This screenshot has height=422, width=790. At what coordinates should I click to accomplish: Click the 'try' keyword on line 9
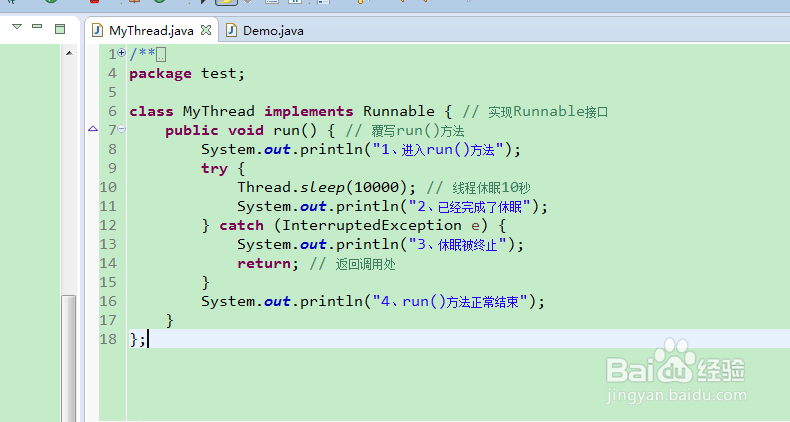pyautogui.click(x=214, y=169)
